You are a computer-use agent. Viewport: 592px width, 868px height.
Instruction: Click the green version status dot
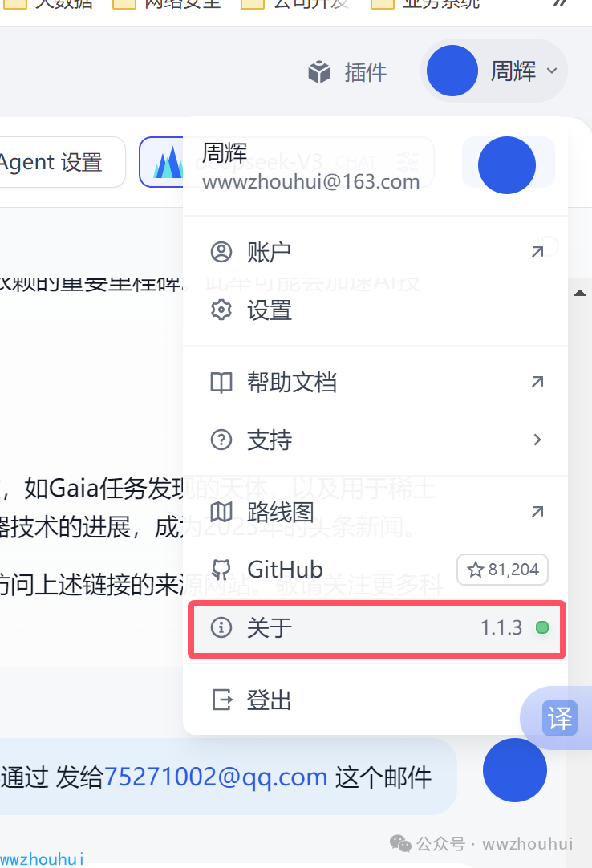(x=542, y=628)
